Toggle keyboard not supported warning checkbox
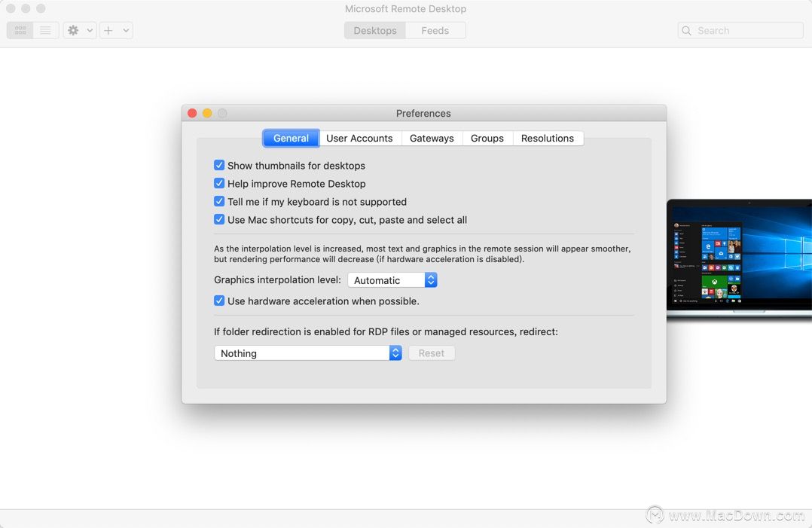Image resolution: width=812 pixels, height=528 pixels. [219, 201]
